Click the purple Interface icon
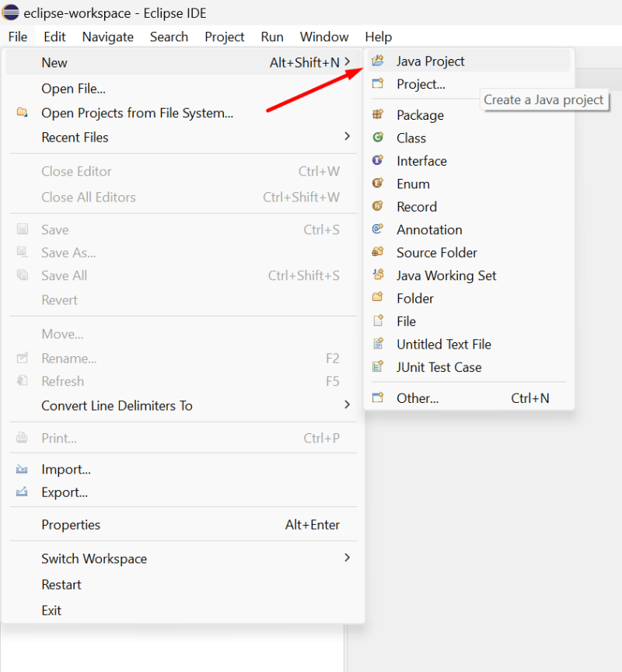 point(378,160)
